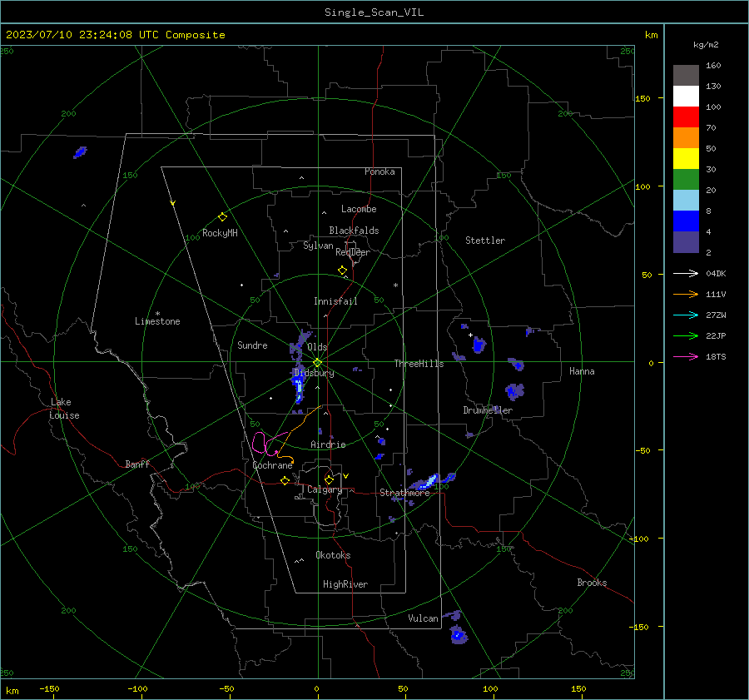This screenshot has width=749, height=700.
Task: Click the elongated VIL cell beneath Didsbury label
Action: [298, 387]
